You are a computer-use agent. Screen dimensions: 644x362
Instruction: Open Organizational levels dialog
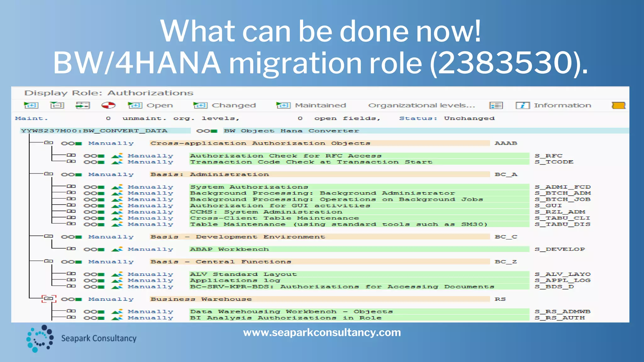tap(421, 105)
